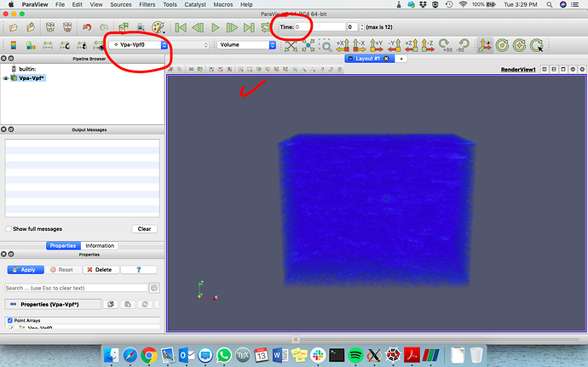Add a new layout tab
This screenshot has width=588, height=367.
click(401, 59)
